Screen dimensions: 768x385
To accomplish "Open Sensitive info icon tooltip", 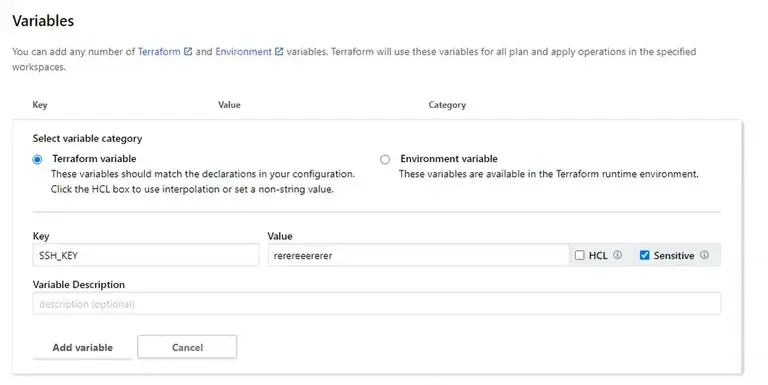I will [704, 255].
